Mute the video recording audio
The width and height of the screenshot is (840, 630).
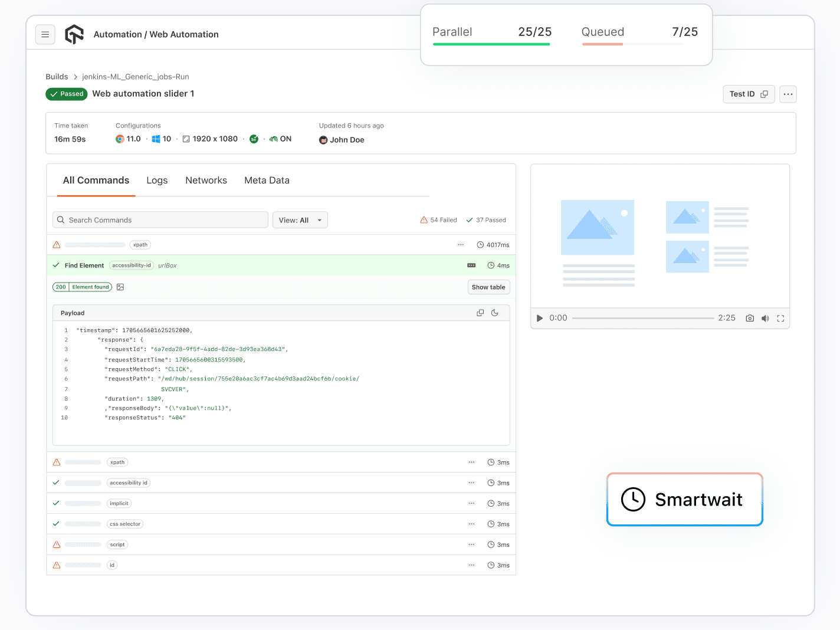pos(765,318)
